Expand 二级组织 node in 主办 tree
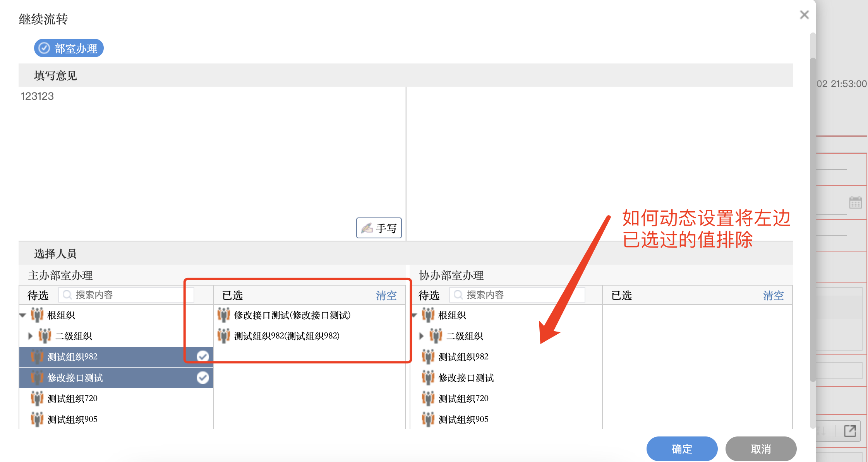Screen dimensions: 868x462 (30, 336)
